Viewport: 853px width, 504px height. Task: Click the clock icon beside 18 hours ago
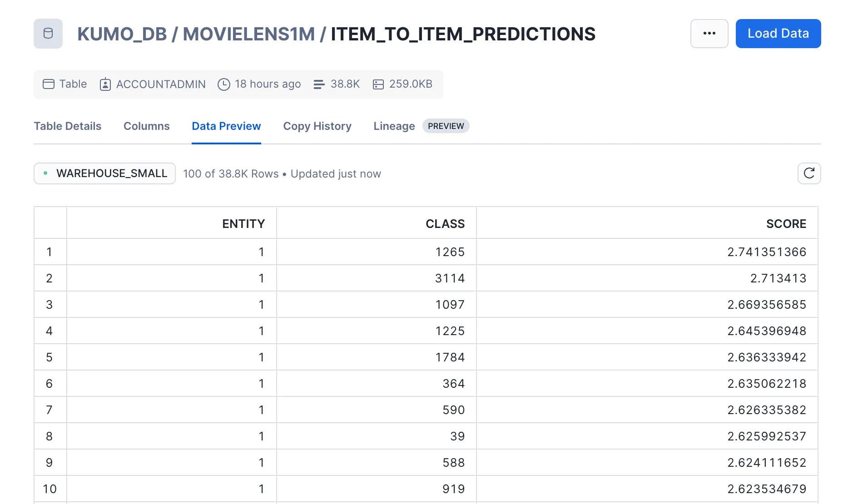click(x=223, y=84)
